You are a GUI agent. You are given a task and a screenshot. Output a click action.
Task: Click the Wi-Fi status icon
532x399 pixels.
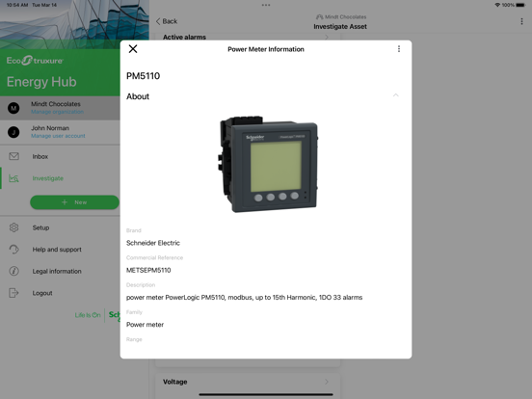coord(497,5)
